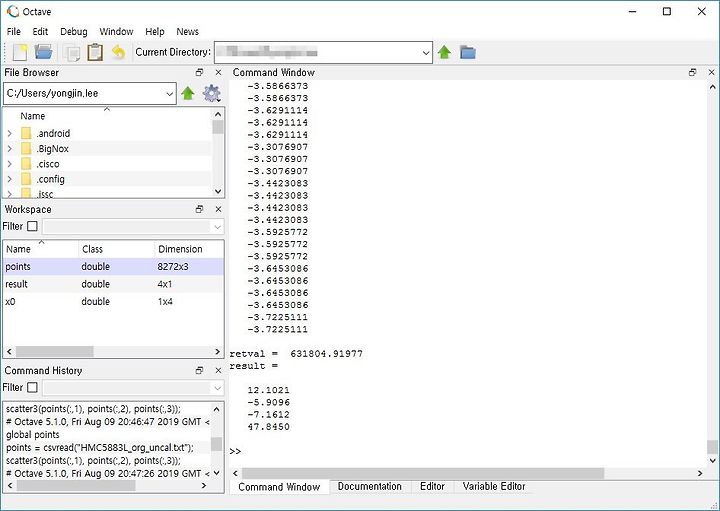
Task: Click in the command prompt line
Action: pyautogui.click(x=468, y=451)
